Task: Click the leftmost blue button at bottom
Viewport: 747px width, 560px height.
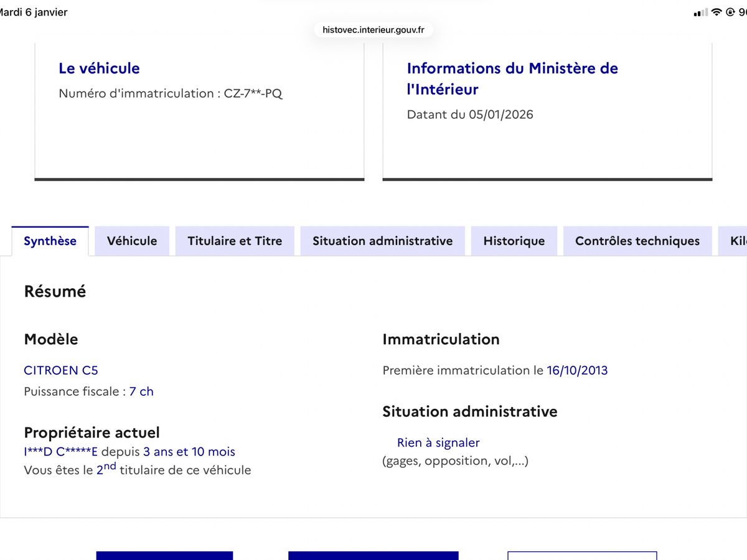Action: point(164,556)
